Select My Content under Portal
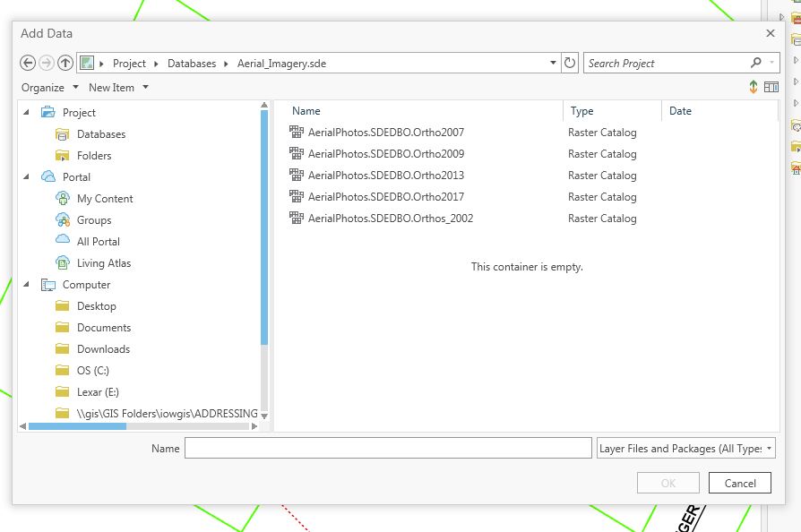This screenshot has height=532, width=801. pos(105,198)
